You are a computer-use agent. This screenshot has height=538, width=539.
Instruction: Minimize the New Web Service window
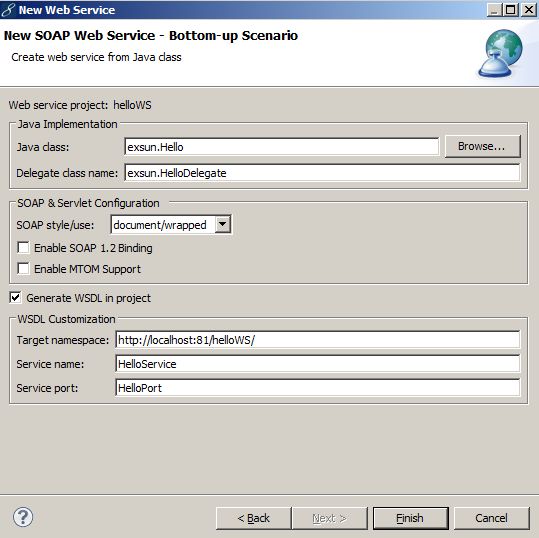pyautogui.click(x=494, y=10)
